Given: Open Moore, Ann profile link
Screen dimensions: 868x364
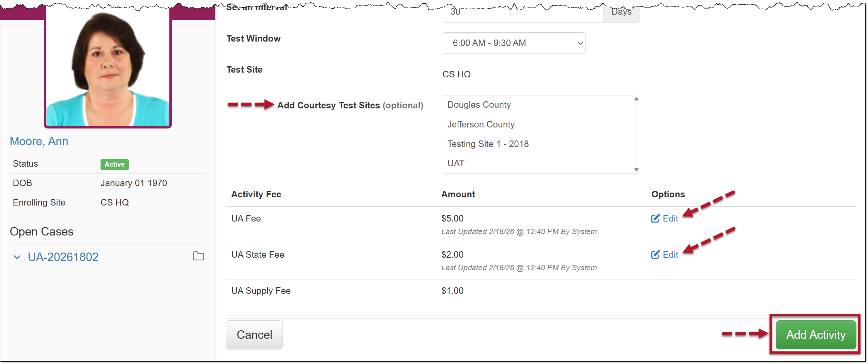Looking at the screenshot, I should [39, 141].
